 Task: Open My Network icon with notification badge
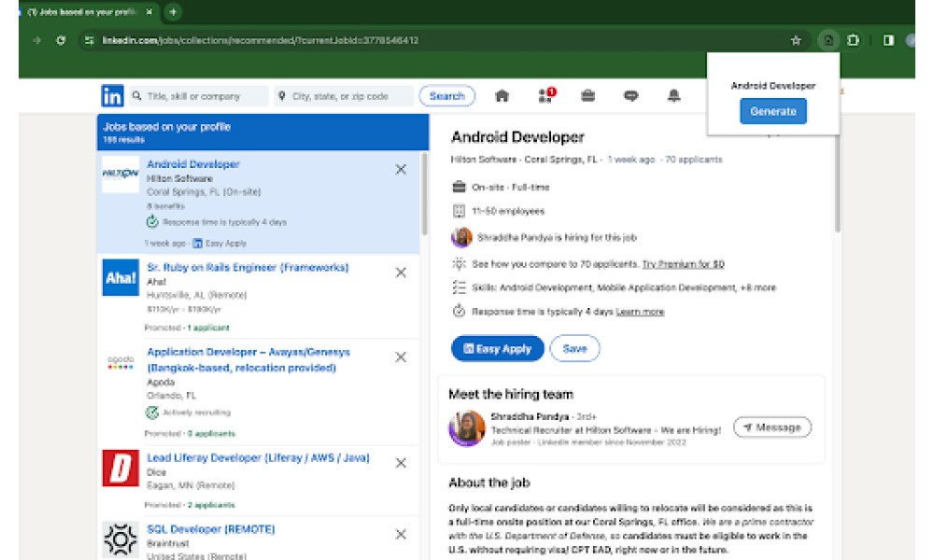pos(546,95)
